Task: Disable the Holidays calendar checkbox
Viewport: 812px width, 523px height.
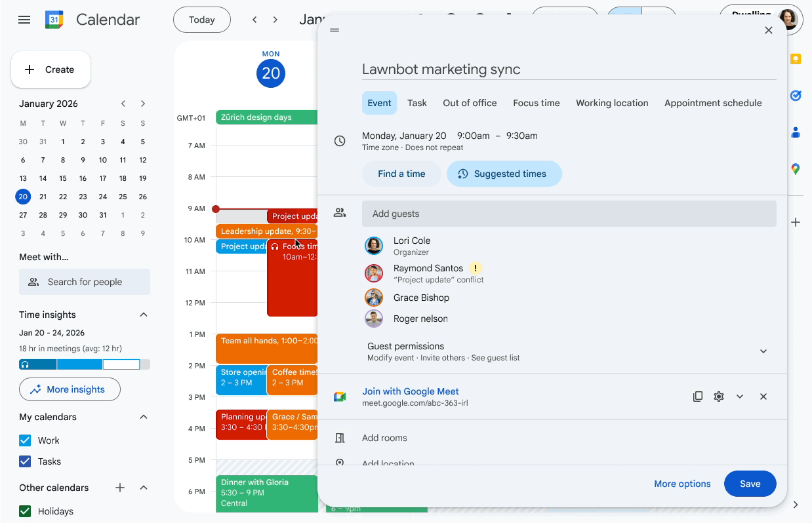Action: pyautogui.click(x=25, y=511)
